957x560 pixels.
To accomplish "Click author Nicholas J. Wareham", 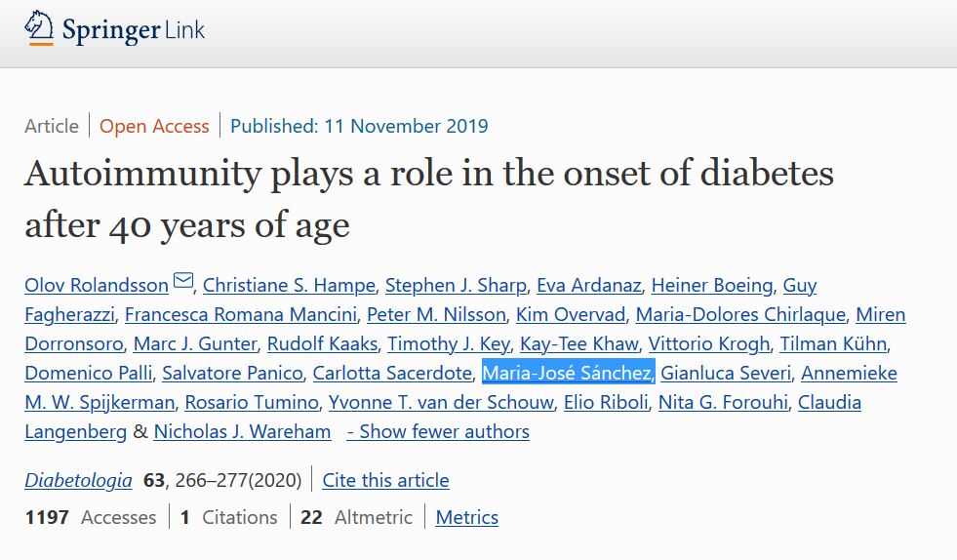I will pyautogui.click(x=242, y=432).
